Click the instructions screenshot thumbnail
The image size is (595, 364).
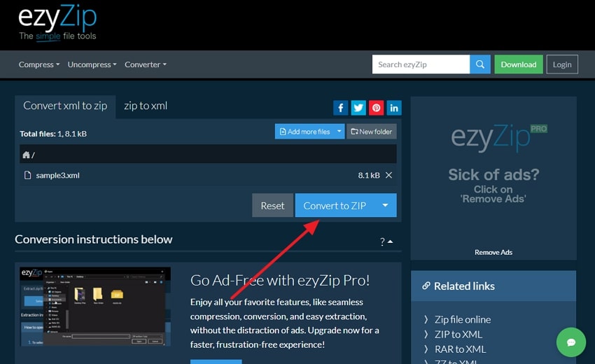coord(95,307)
